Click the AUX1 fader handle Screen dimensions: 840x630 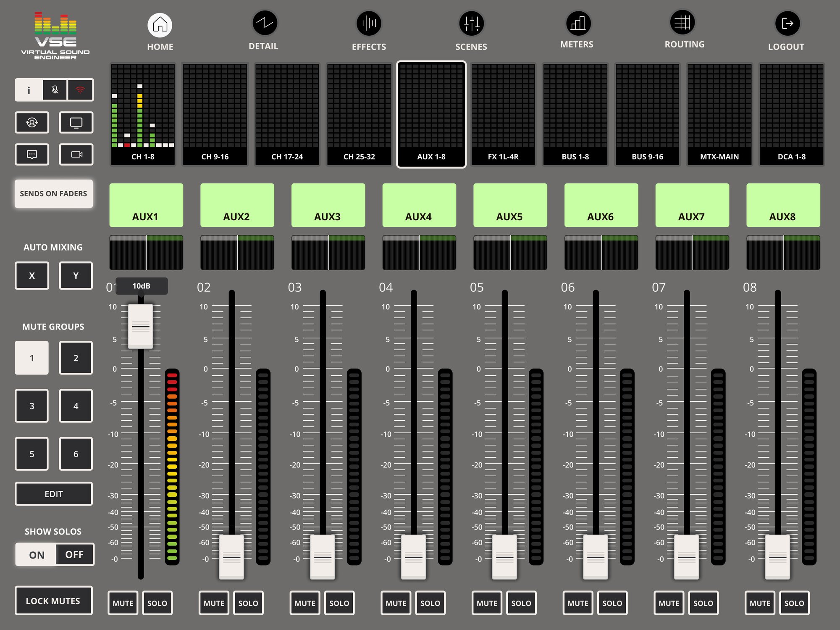pos(140,326)
